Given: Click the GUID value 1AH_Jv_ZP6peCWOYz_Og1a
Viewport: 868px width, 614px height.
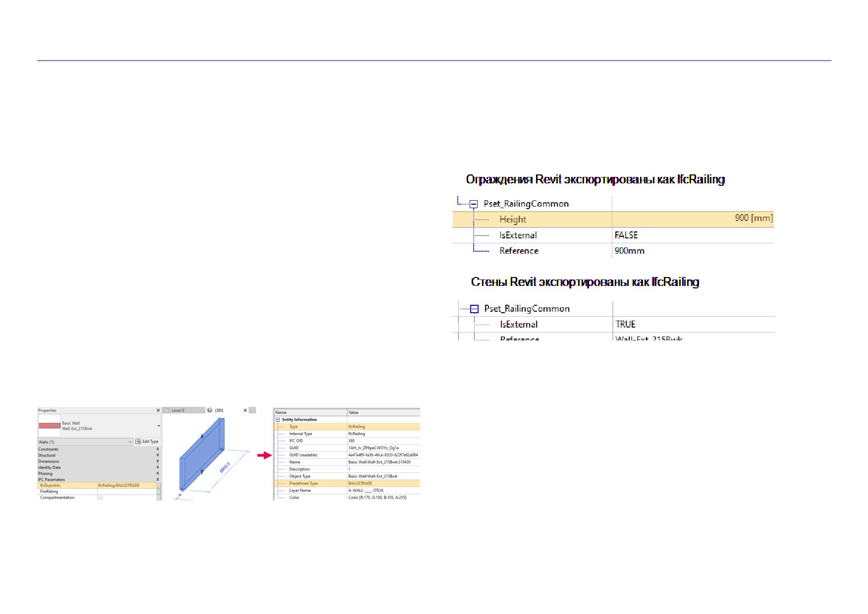Looking at the screenshot, I should pyautogui.click(x=374, y=448).
